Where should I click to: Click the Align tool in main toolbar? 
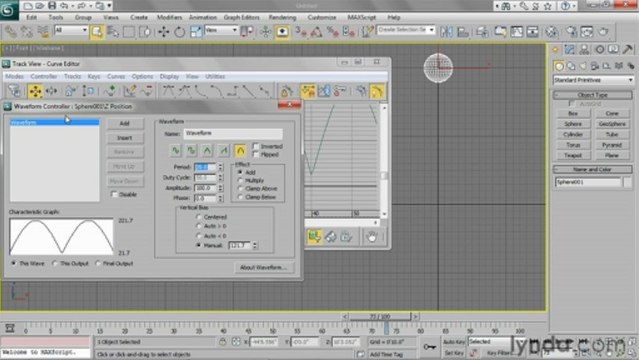click(463, 31)
